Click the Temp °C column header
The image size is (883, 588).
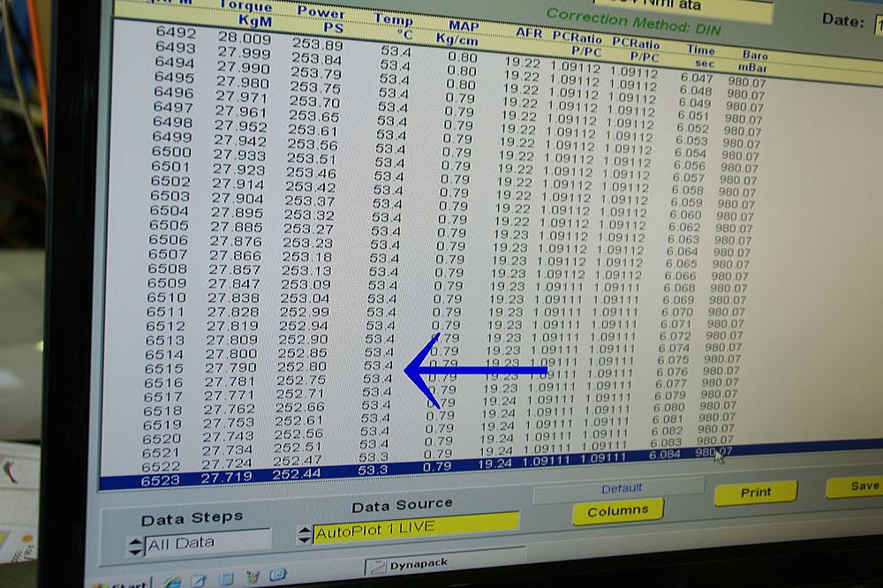tap(393, 26)
